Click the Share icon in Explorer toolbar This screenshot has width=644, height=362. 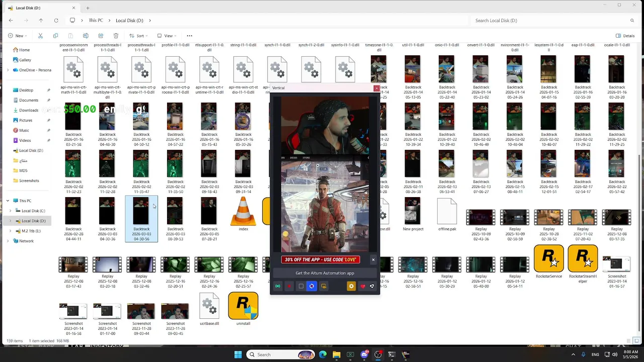coord(101,36)
